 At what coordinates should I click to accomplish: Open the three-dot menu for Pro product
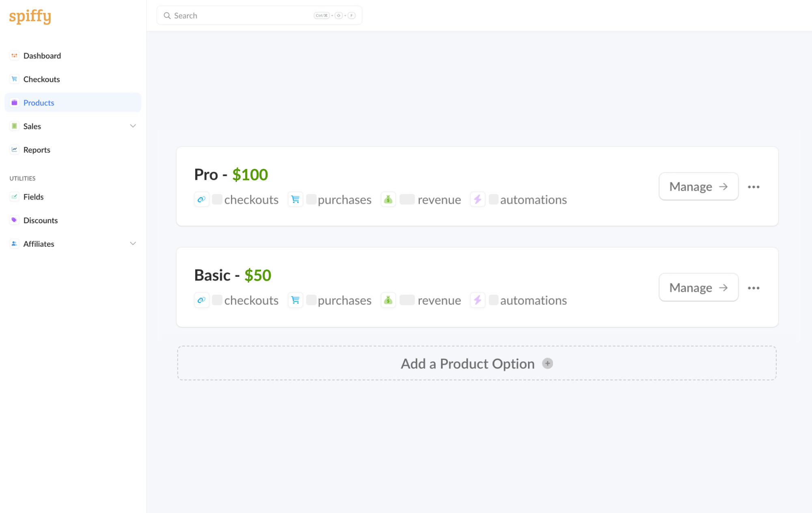pyautogui.click(x=754, y=187)
